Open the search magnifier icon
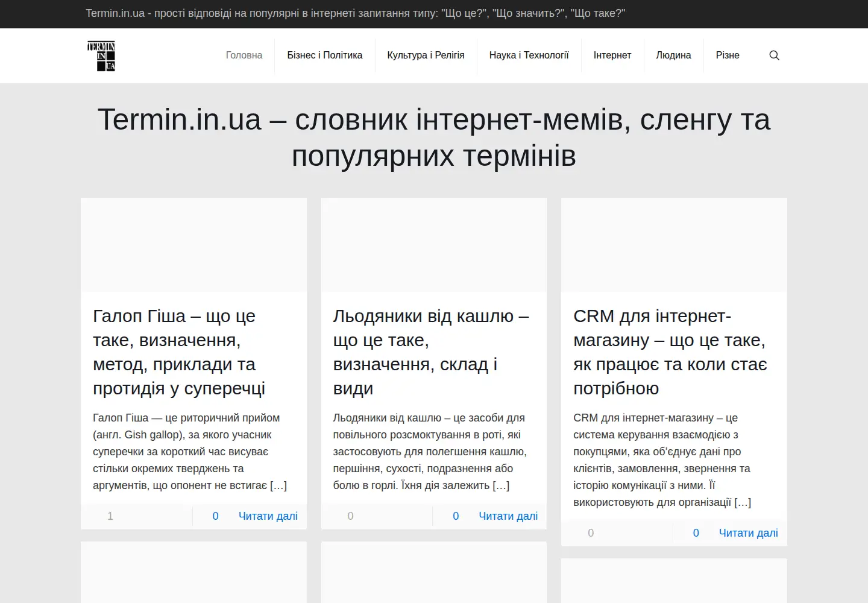The width and height of the screenshot is (868, 603). point(775,55)
